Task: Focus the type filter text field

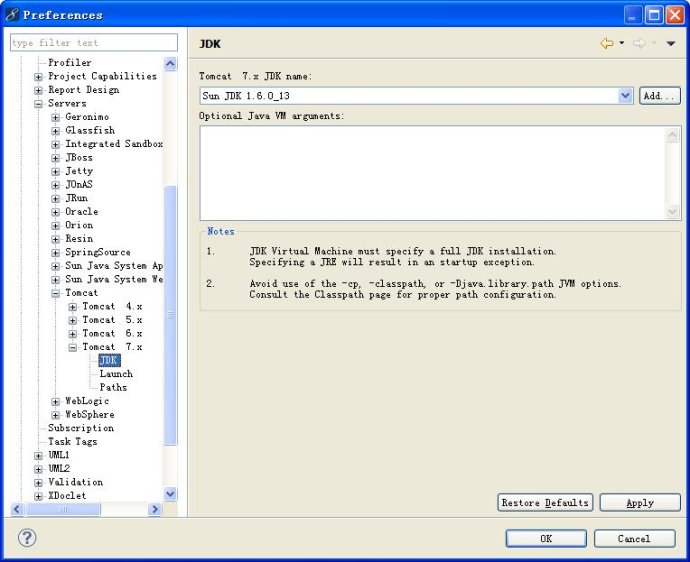Action: click(94, 43)
